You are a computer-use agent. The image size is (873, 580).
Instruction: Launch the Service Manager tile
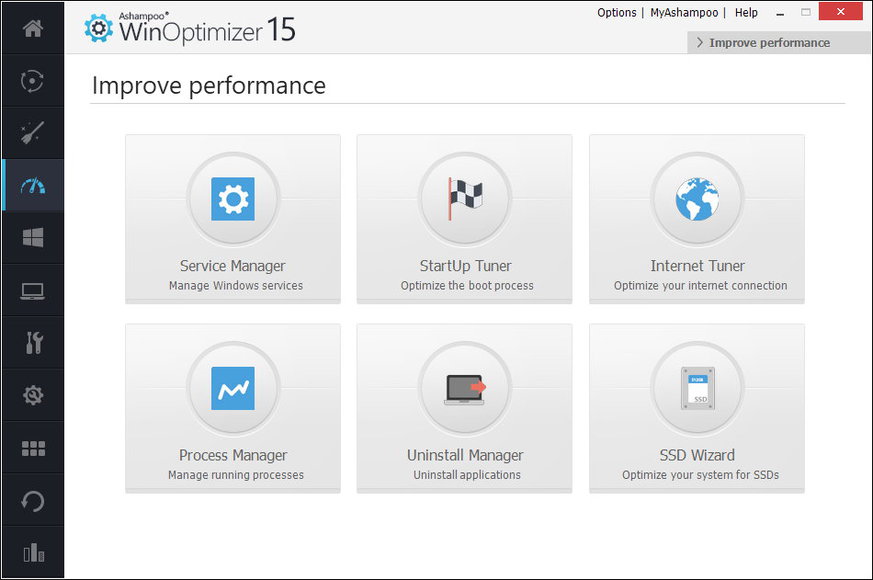[233, 219]
